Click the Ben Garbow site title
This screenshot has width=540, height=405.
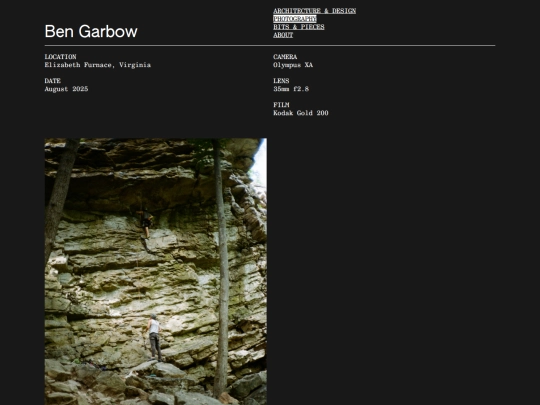[91, 31]
